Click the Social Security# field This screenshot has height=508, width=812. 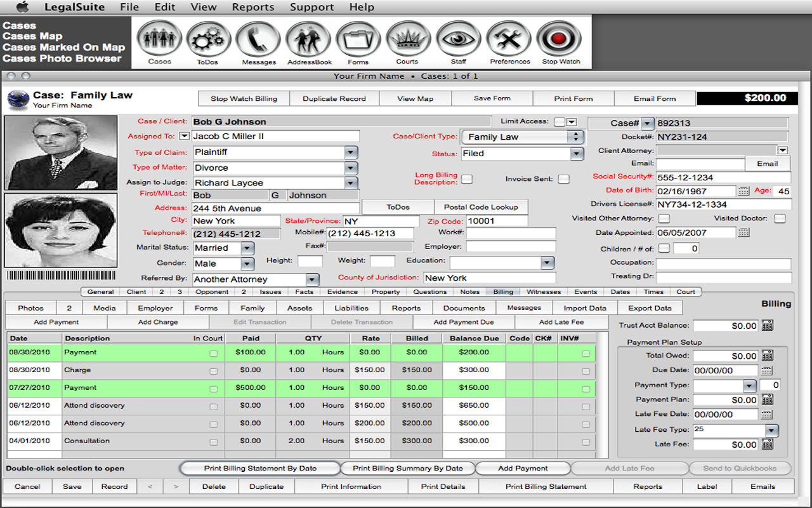723,178
